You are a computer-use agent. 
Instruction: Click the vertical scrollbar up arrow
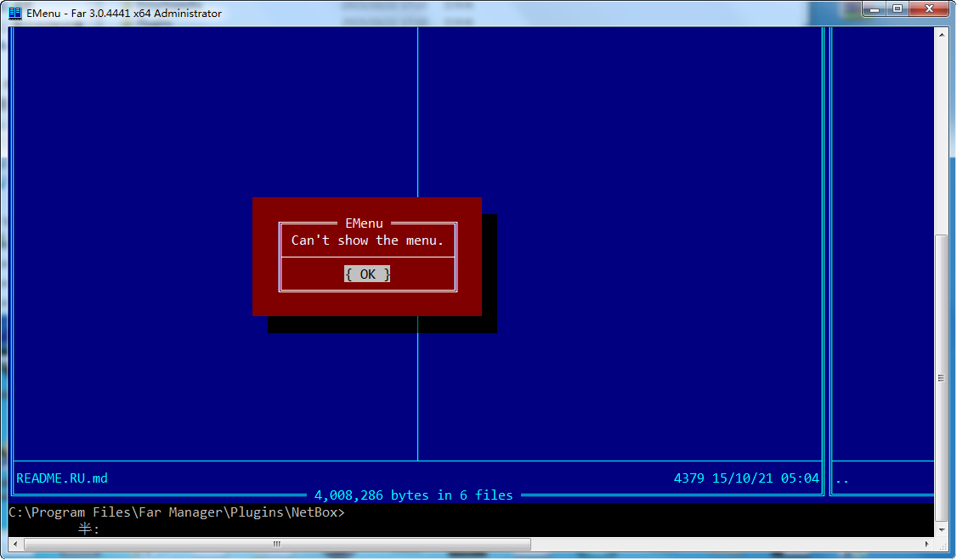click(941, 34)
